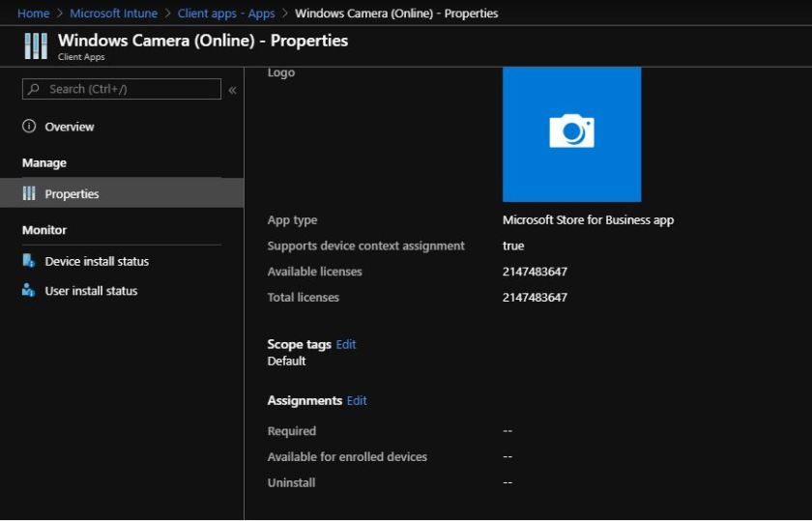Edit the Scope tags
Image resolution: width=812 pixels, height=521 pixels.
tap(346, 344)
